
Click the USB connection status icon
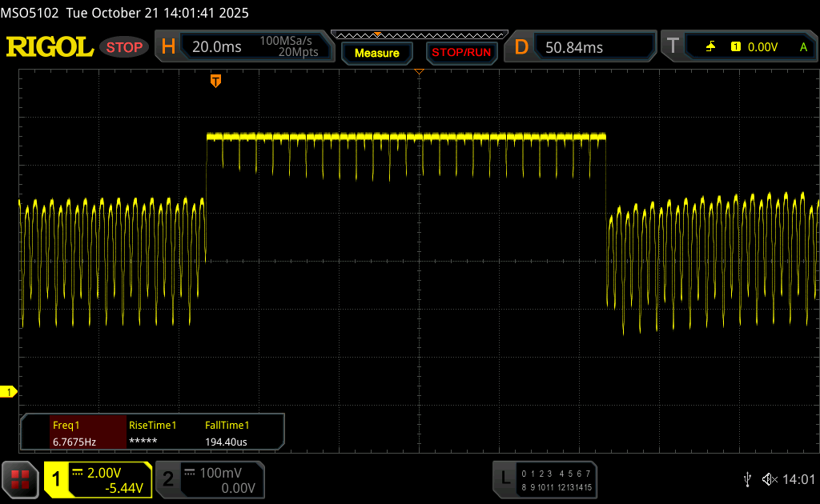[747, 479]
